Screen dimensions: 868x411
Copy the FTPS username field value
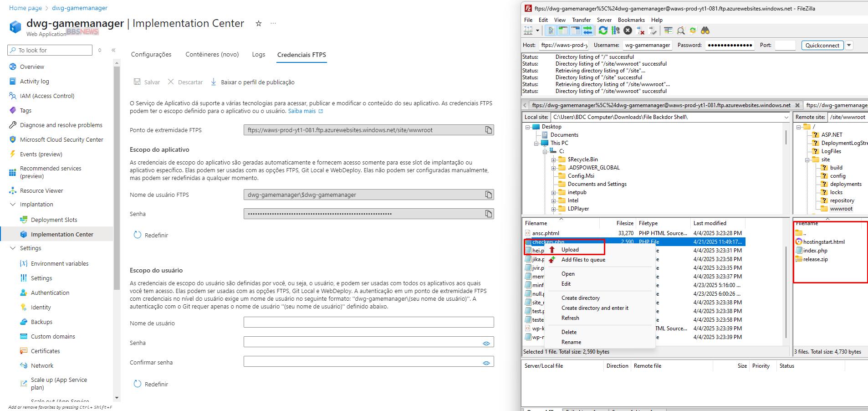(x=488, y=195)
